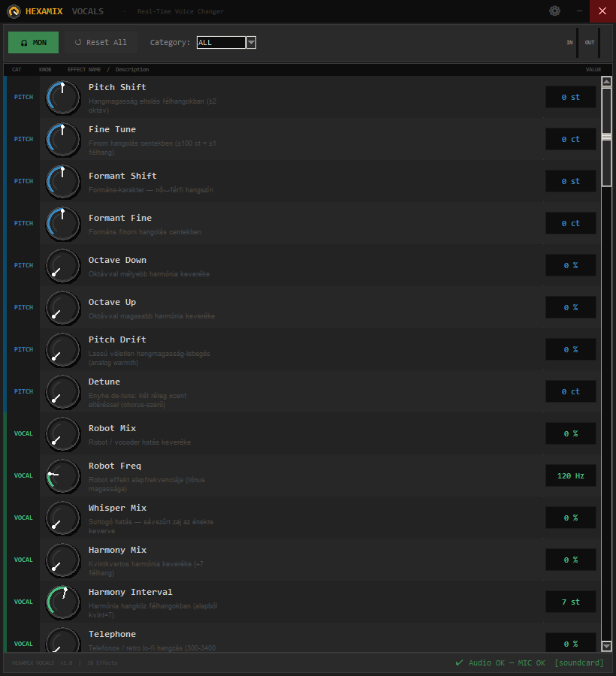
Task: Click PITCH category tag on Detune row
Action: [23, 391]
